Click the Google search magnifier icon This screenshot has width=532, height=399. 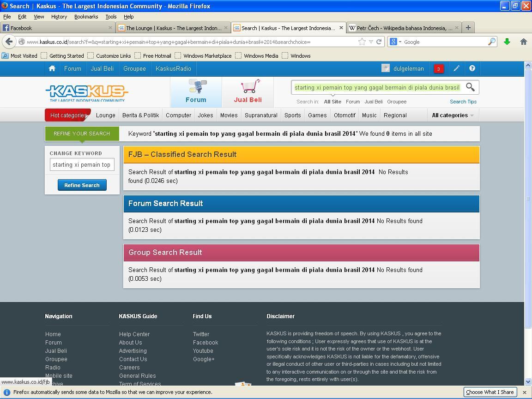click(x=492, y=42)
